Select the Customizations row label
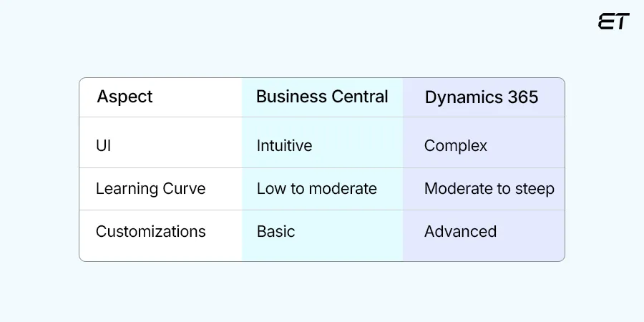Image resolution: width=644 pixels, height=322 pixels. click(150, 232)
